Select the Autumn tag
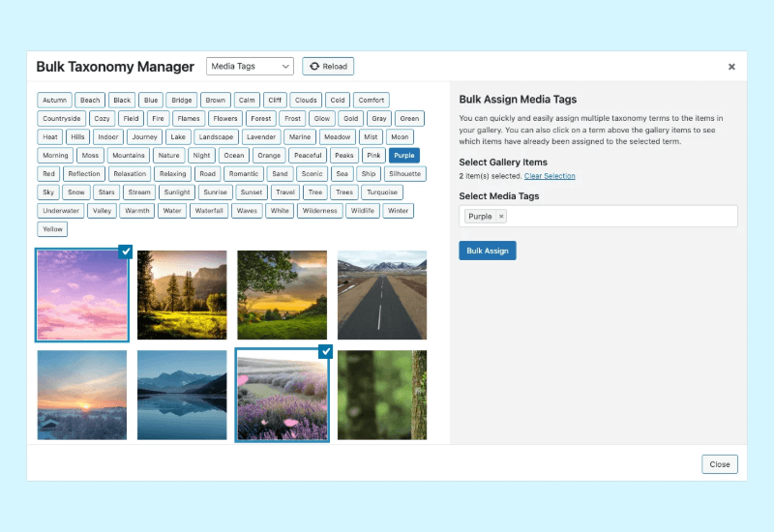 (x=55, y=101)
